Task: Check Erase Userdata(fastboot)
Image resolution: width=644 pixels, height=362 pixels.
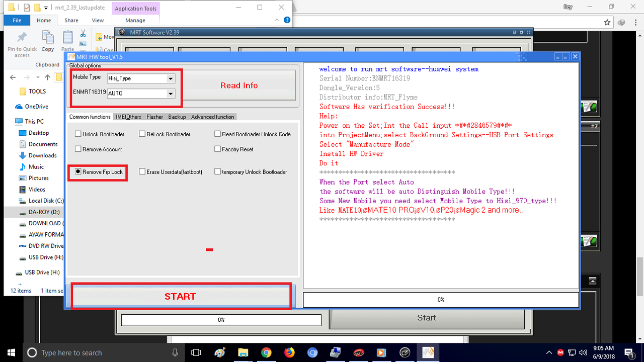Action: click(x=142, y=172)
